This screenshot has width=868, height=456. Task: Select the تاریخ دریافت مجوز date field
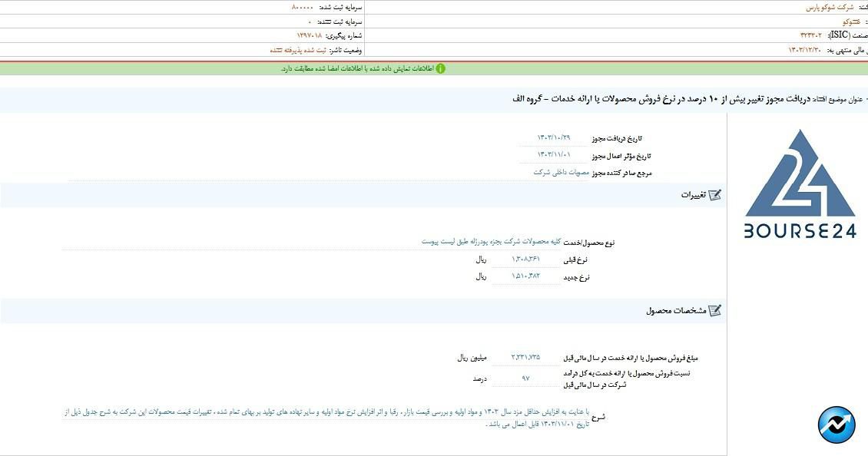pyautogui.click(x=554, y=138)
